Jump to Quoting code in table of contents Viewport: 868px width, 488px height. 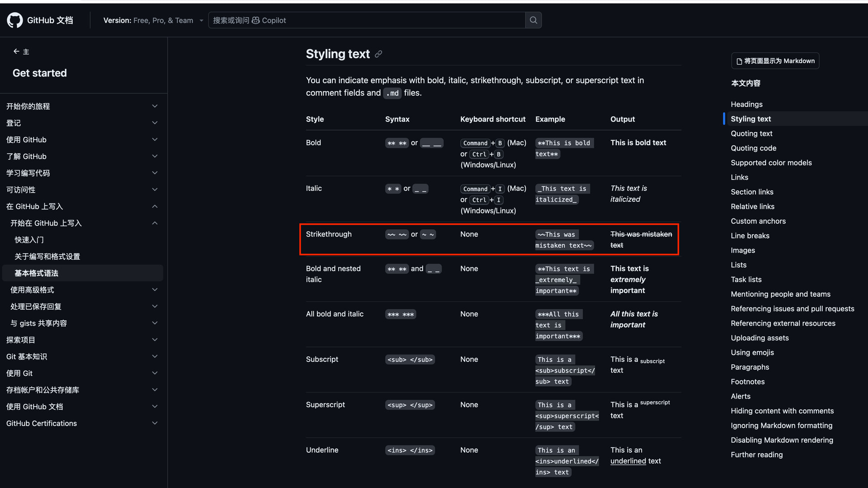pyautogui.click(x=753, y=148)
